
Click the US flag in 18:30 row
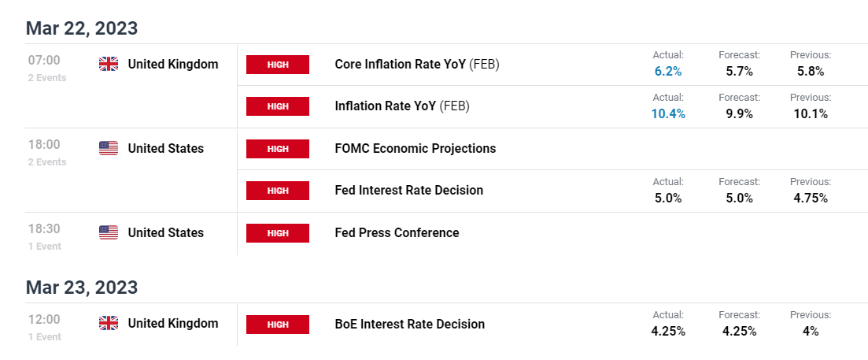(109, 232)
